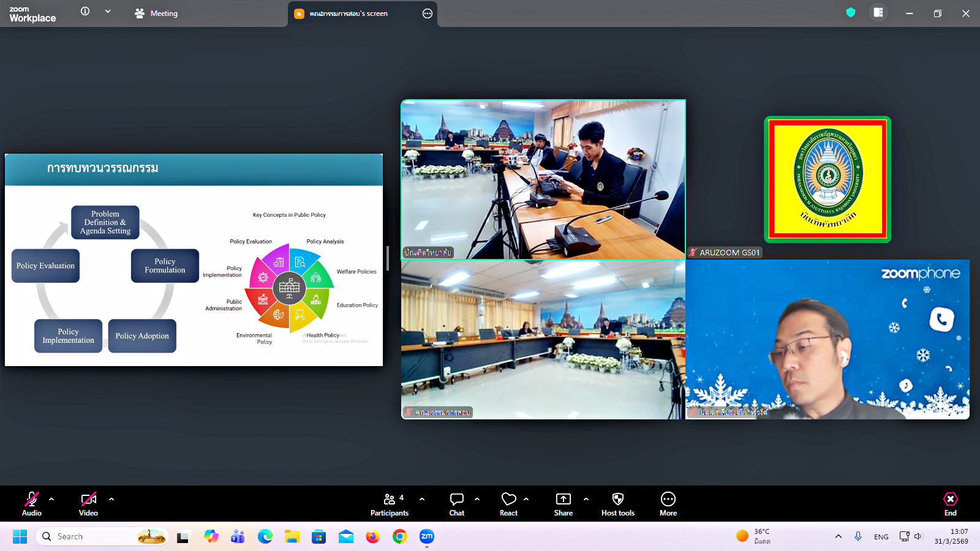Click the meeting info icon
This screenshot has height=551, width=980.
click(85, 12)
